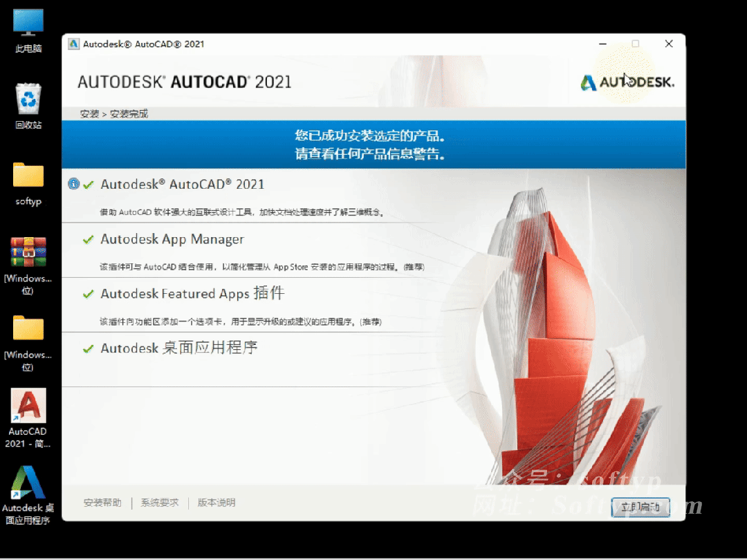Screen dimensions: 747x560
Task: Click the Autodesk Featured Apps 插件 row title
Action: 192,293
